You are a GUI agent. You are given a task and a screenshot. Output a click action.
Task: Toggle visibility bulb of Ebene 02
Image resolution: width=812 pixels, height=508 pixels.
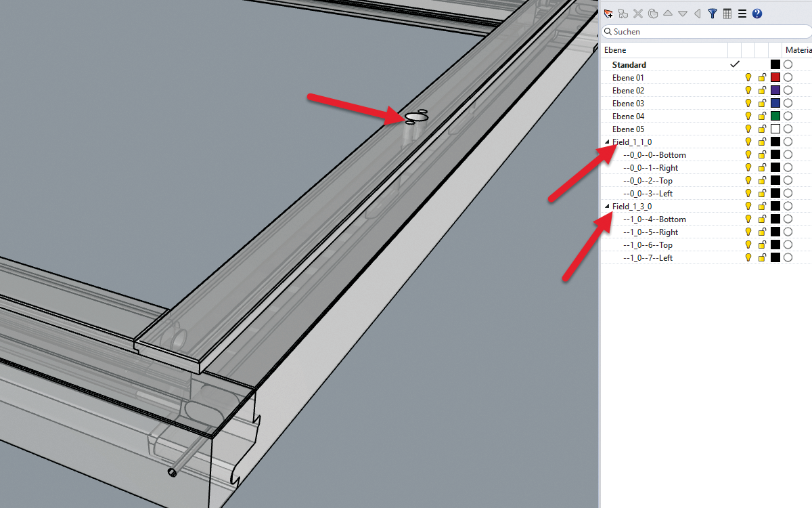(x=748, y=91)
